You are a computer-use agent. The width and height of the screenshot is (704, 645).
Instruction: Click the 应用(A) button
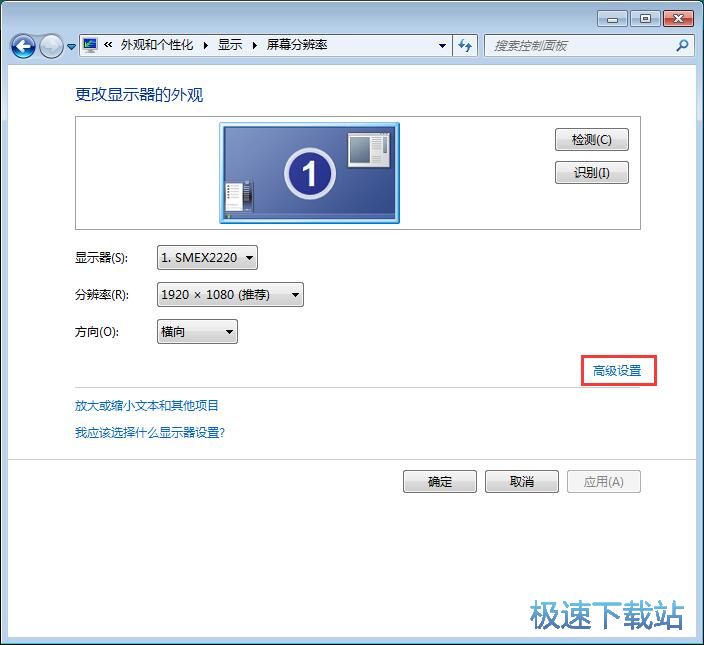[603, 482]
